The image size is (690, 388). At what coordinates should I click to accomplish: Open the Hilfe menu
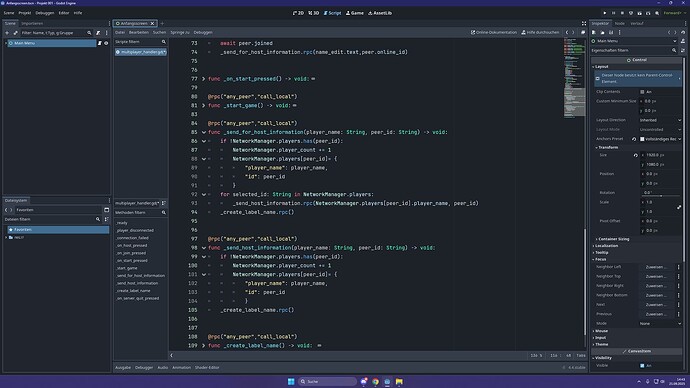(78, 13)
